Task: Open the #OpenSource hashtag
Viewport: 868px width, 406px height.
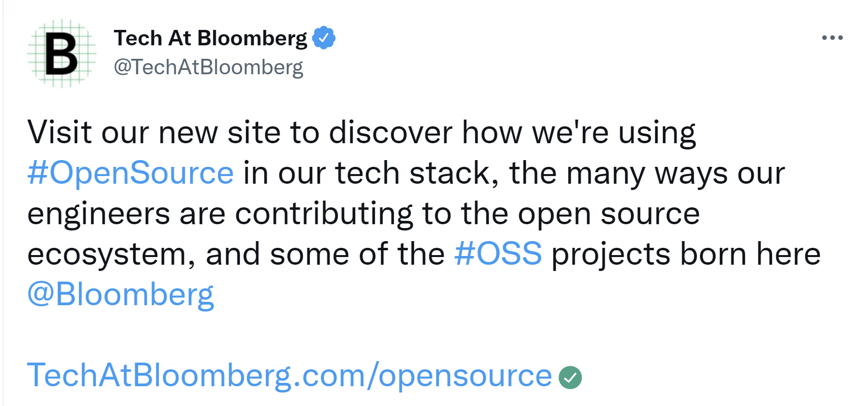Action: [130, 173]
